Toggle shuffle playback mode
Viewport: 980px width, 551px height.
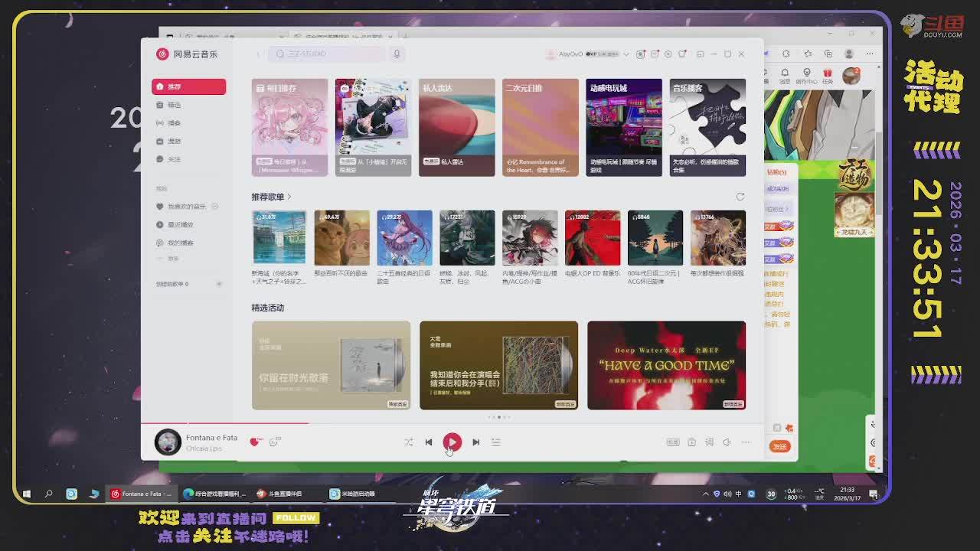(x=408, y=442)
